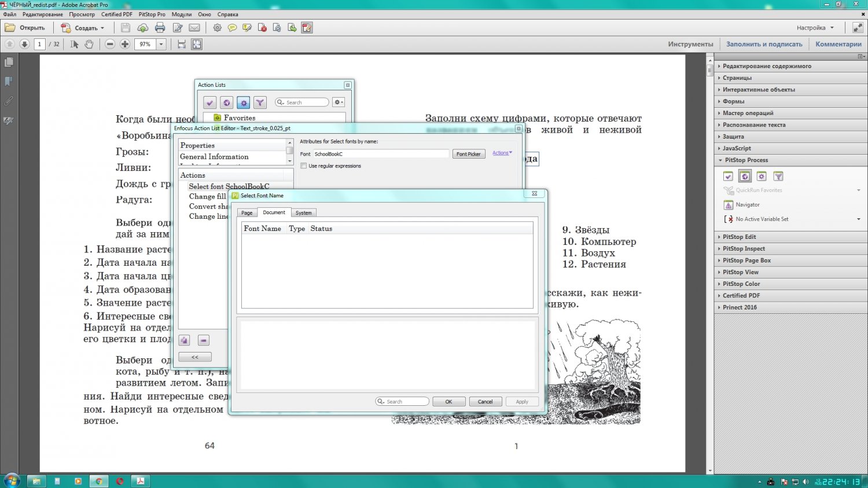
Task: Click the save-to-cloud upload icon
Action: [142, 28]
